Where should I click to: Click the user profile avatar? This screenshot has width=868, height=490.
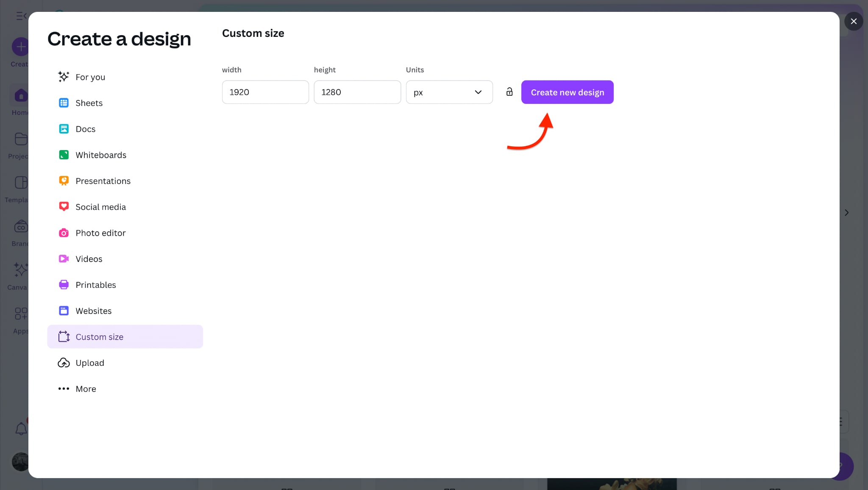(x=20, y=462)
